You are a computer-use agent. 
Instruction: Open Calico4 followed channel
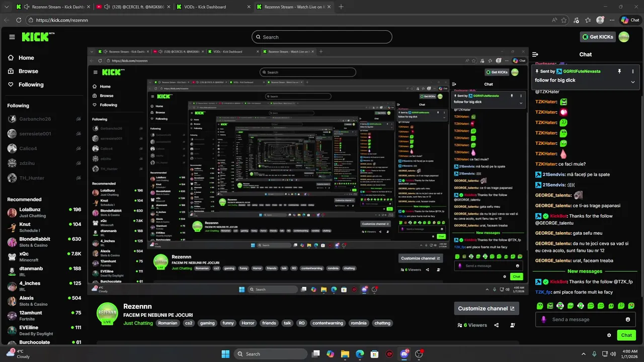(44, 148)
